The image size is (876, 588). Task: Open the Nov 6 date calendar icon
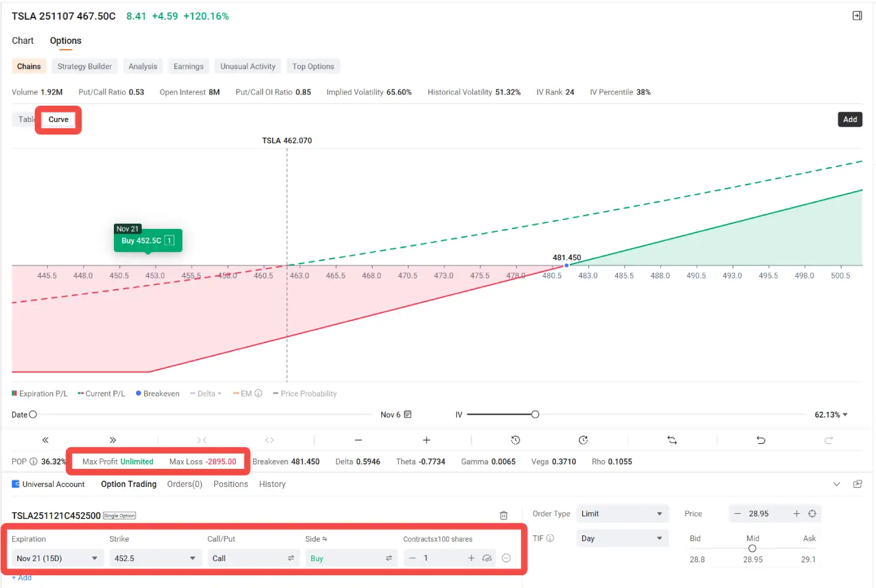pos(408,415)
